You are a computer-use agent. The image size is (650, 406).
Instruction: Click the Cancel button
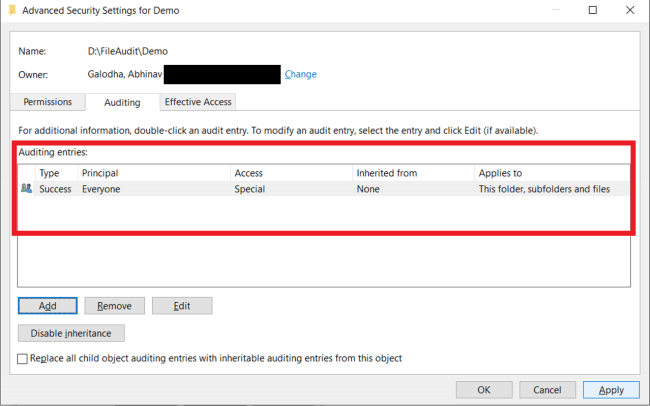pos(547,390)
